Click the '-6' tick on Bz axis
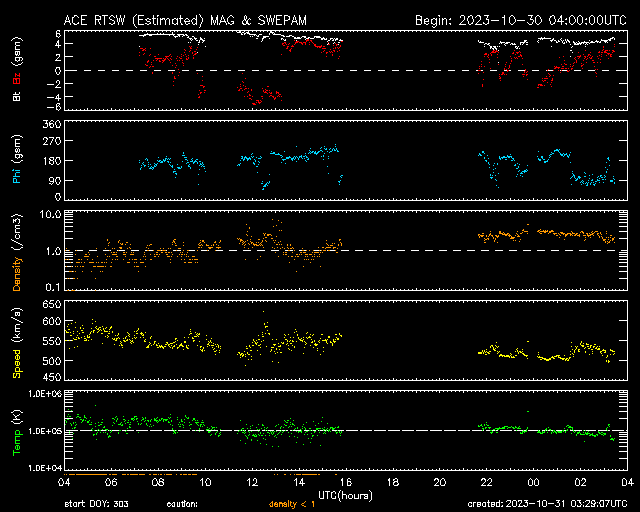This screenshot has width=640, height=512. (x=54, y=107)
